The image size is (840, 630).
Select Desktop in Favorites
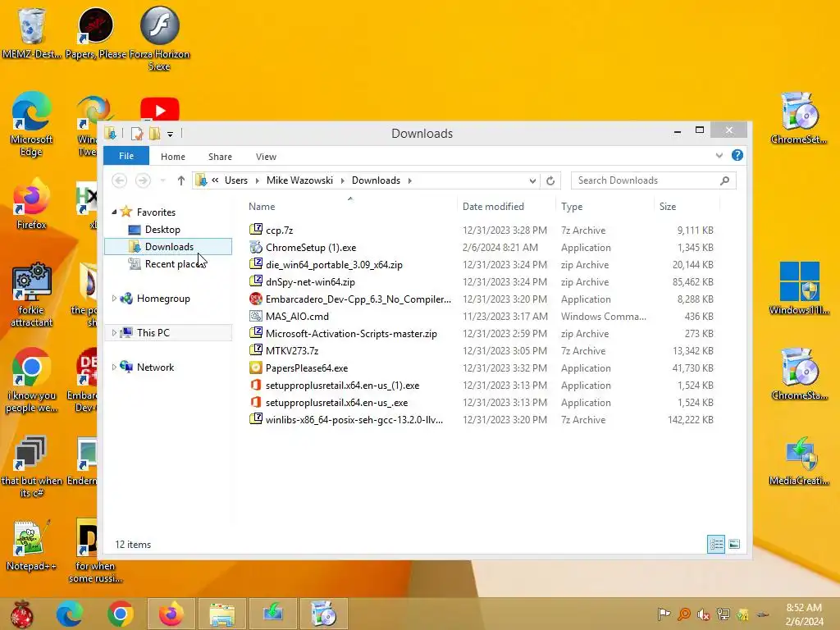pos(162,230)
